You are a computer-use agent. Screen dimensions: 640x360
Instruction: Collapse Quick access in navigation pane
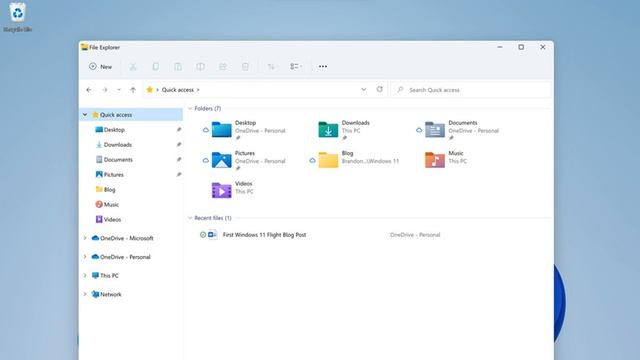point(85,115)
